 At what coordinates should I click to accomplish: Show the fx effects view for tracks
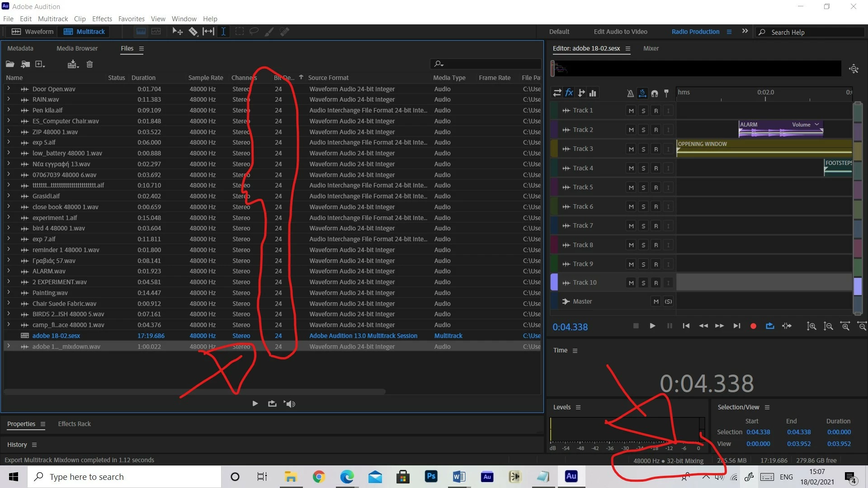click(569, 93)
